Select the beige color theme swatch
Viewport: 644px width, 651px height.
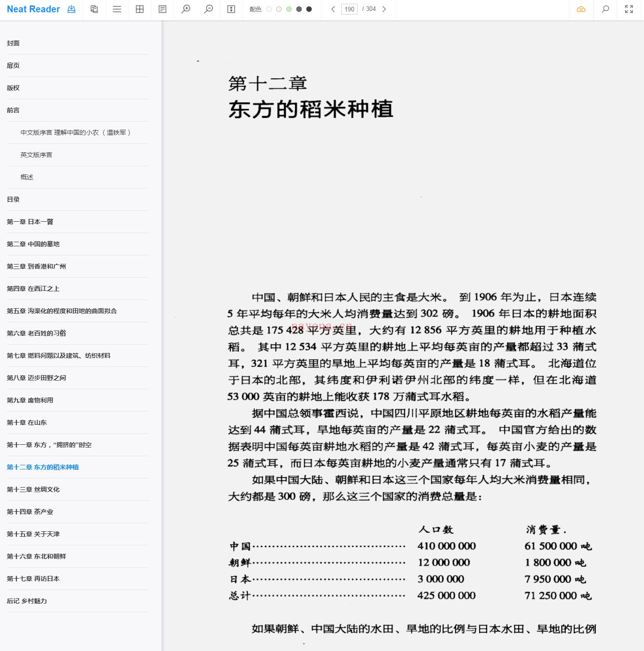point(279,9)
